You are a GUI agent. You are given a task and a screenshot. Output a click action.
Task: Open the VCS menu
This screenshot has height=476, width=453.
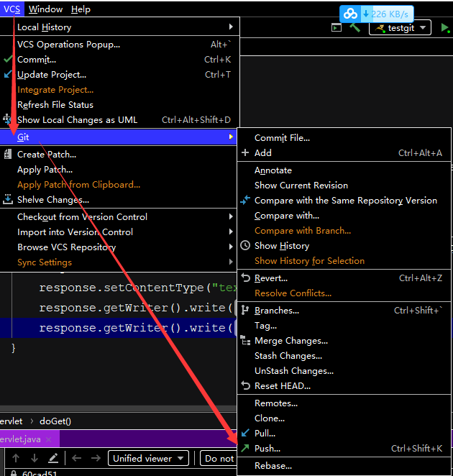(12, 9)
